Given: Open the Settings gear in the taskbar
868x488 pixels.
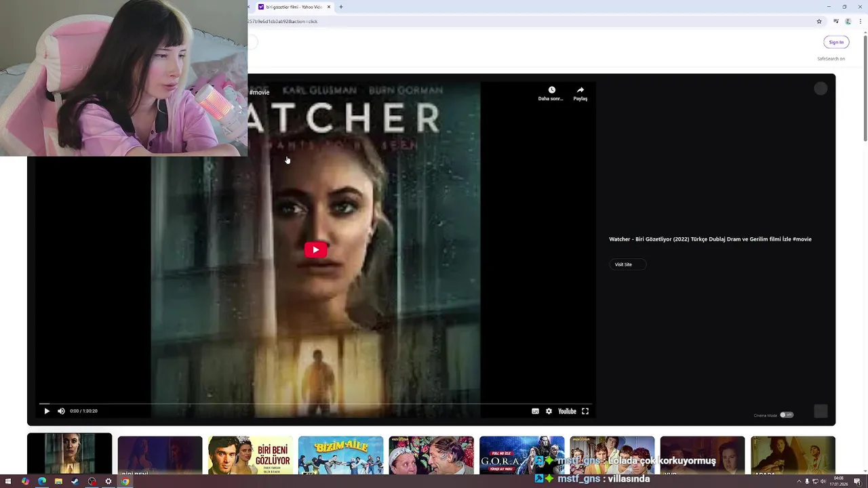Looking at the screenshot, I should (x=108, y=481).
